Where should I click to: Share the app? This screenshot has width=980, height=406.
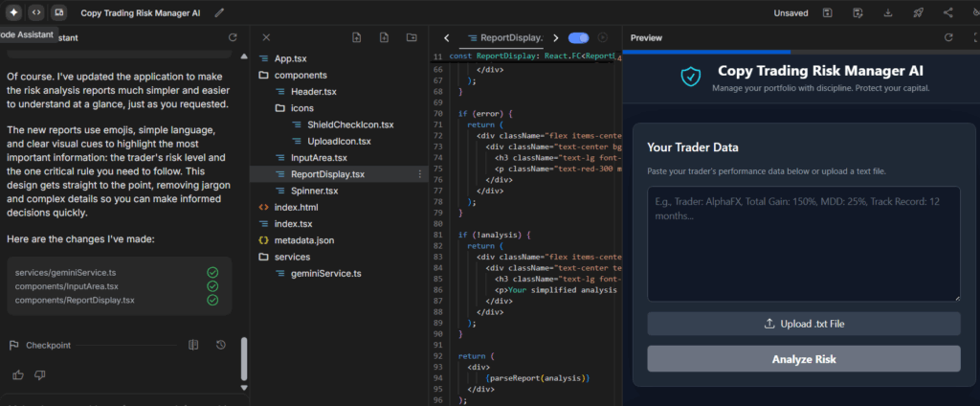tap(948, 12)
